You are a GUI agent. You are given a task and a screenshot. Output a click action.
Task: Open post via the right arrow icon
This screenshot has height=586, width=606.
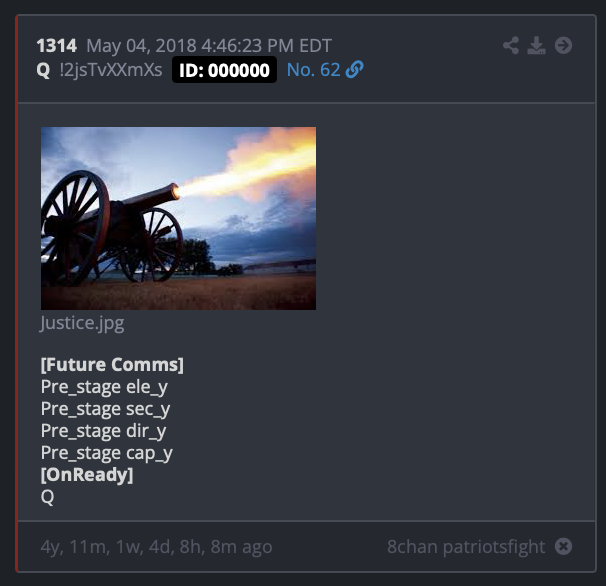point(563,45)
